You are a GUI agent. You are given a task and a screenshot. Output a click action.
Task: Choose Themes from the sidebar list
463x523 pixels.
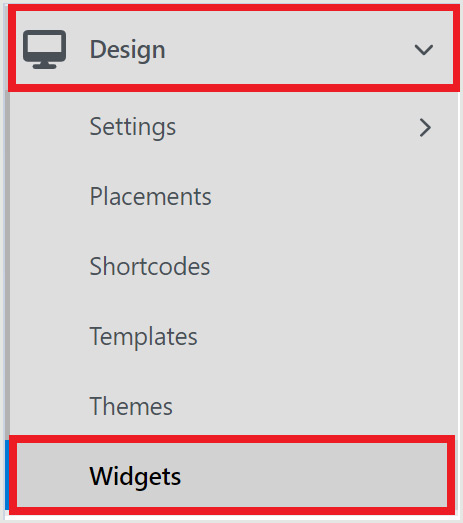(234, 407)
